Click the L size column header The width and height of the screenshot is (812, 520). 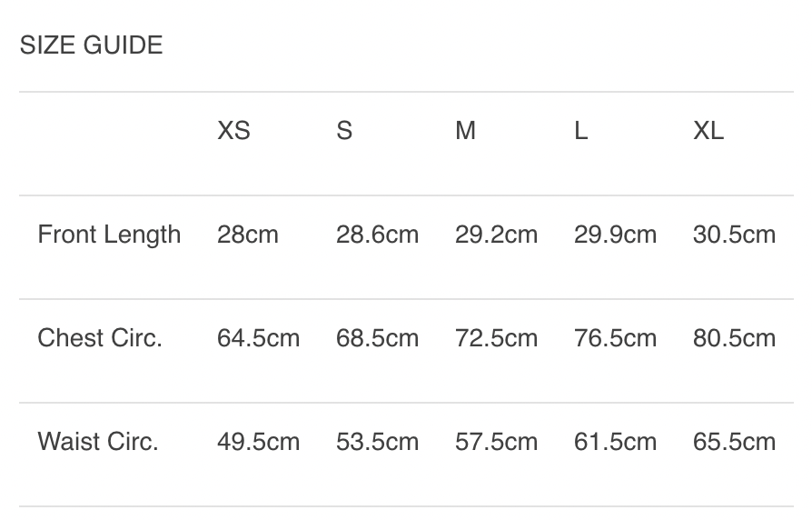pyautogui.click(x=581, y=131)
